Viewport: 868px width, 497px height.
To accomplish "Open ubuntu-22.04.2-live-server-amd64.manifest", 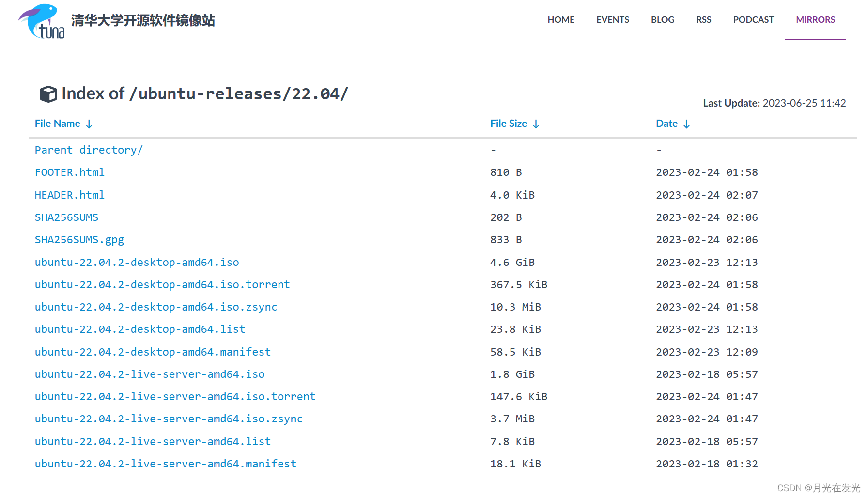I will (x=166, y=464).
